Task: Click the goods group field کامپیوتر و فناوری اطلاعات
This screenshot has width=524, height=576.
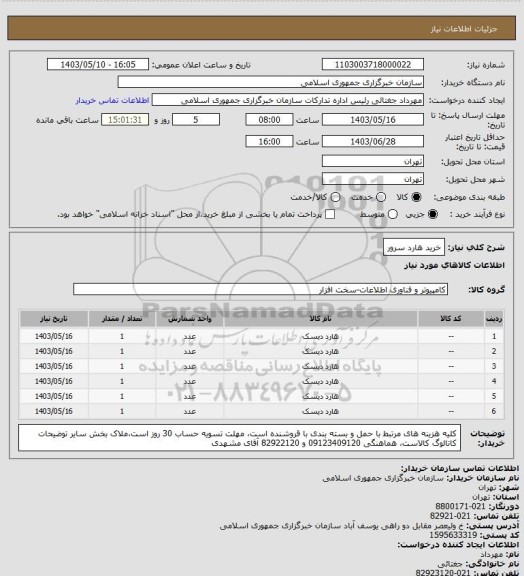Action: (260, 289)
